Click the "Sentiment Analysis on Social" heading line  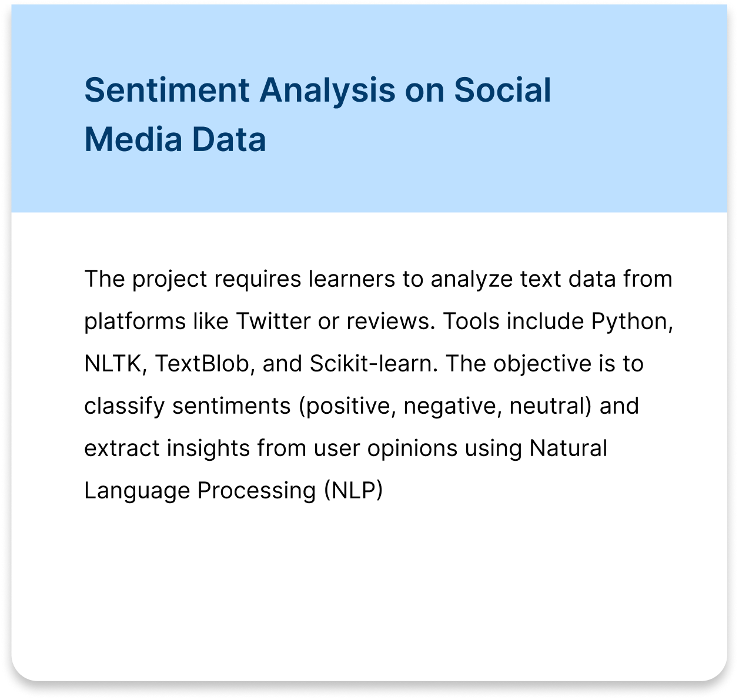pyautogui.click(x=317, y=91)
